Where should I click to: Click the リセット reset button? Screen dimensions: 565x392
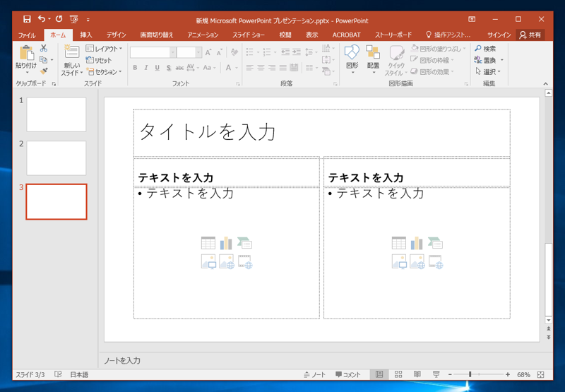tap(100, 61)
